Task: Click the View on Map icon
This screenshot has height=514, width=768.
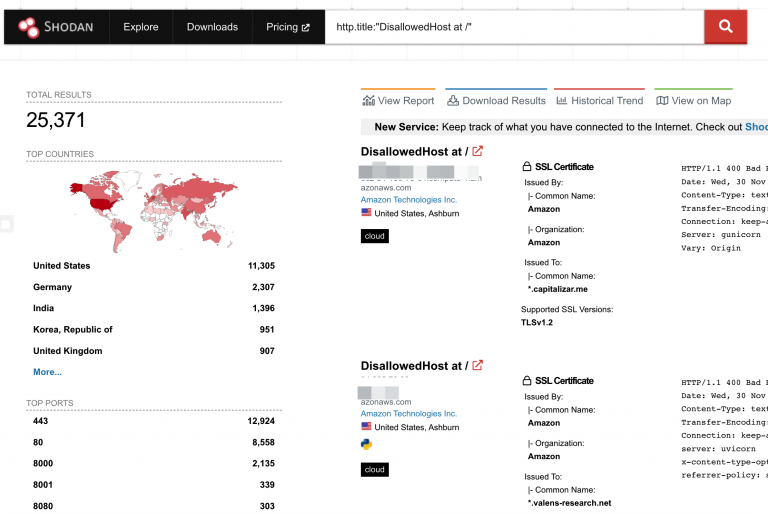Action: (x=662, y=101)
